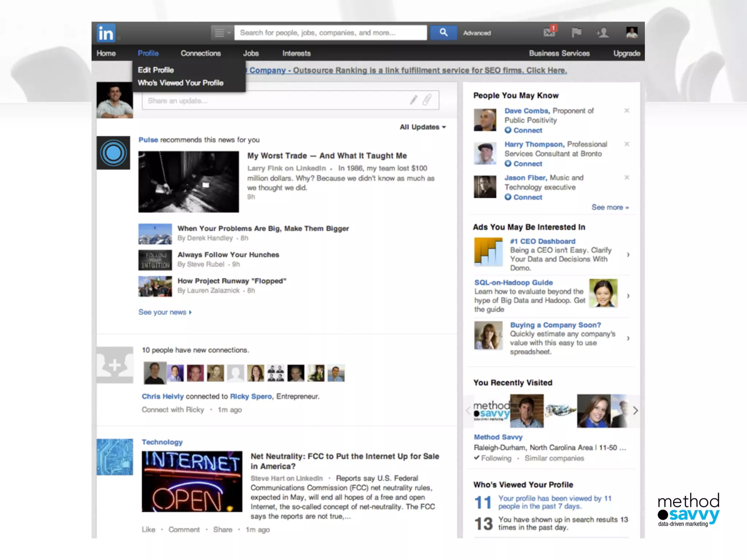Open My Worst Trade article thumbnail
This screenshot has width=747, height=560.
pyautogui.click(x=189, y=182)
